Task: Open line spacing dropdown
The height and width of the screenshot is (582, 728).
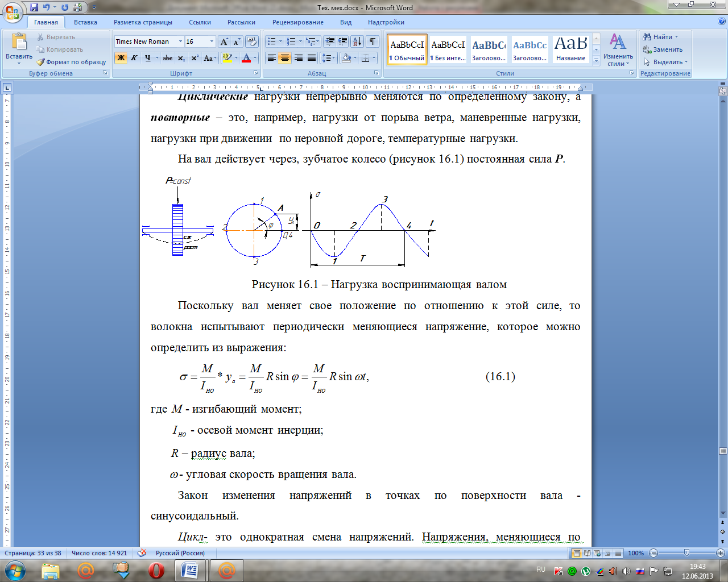Action: [329, 58]
